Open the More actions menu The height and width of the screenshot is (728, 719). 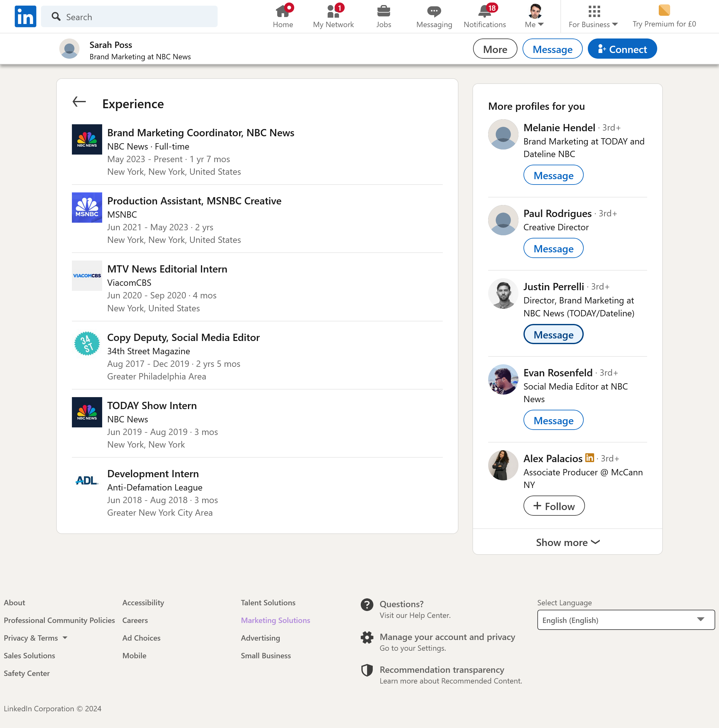point(495,49)
